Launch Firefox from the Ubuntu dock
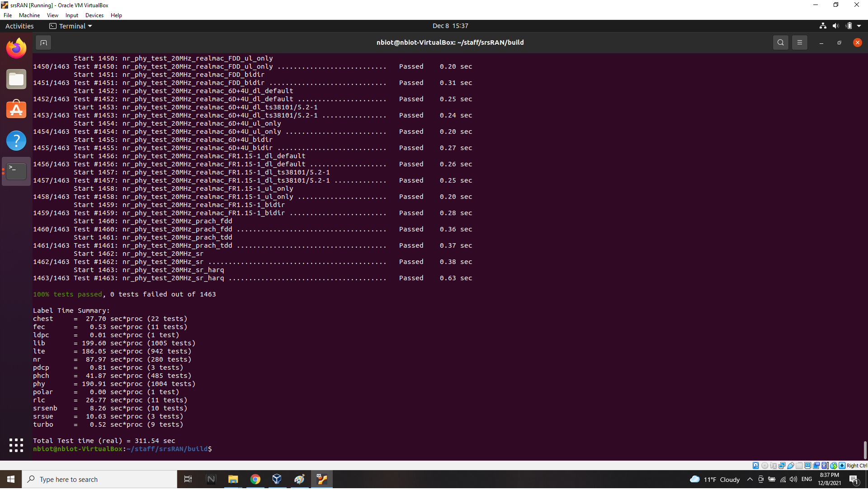This screenshot has width=868, height=490. click(x=16, y=47)
